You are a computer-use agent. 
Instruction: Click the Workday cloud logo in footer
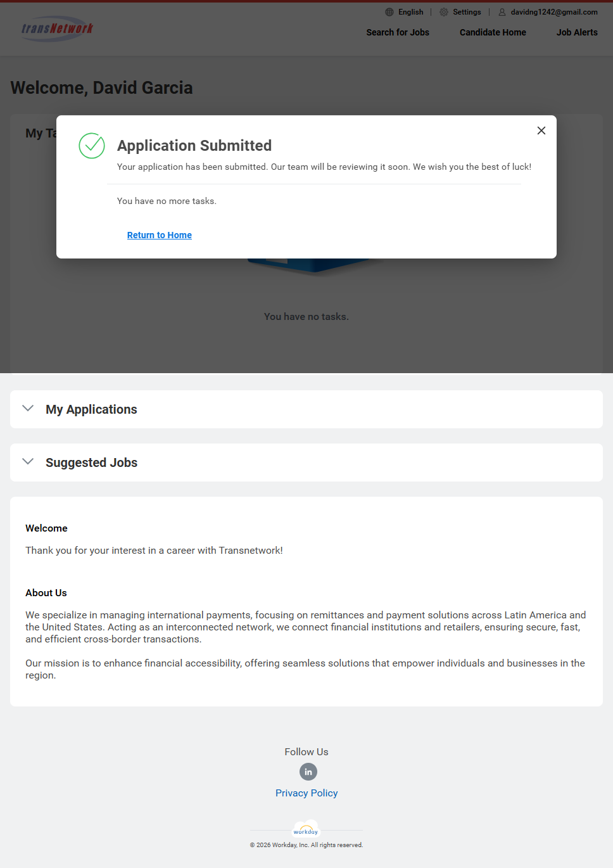coord(306,830)
